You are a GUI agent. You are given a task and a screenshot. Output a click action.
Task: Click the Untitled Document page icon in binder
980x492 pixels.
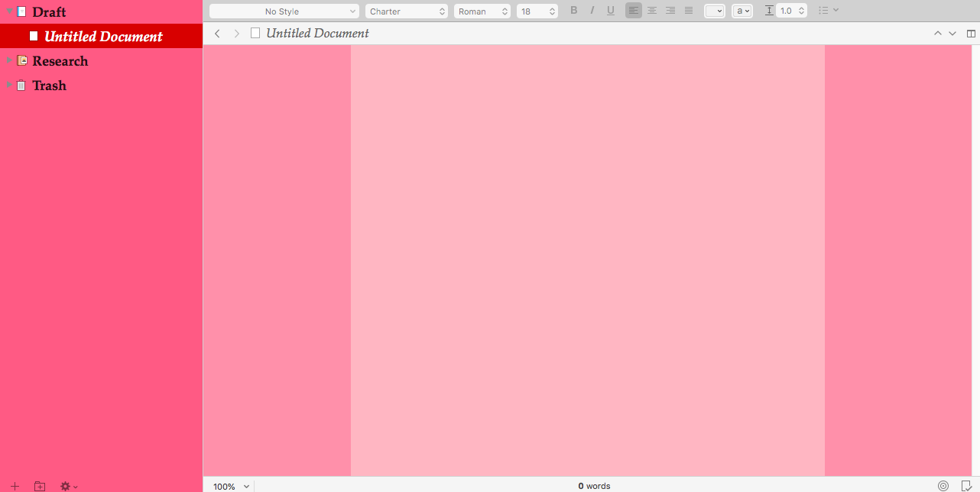34,36
